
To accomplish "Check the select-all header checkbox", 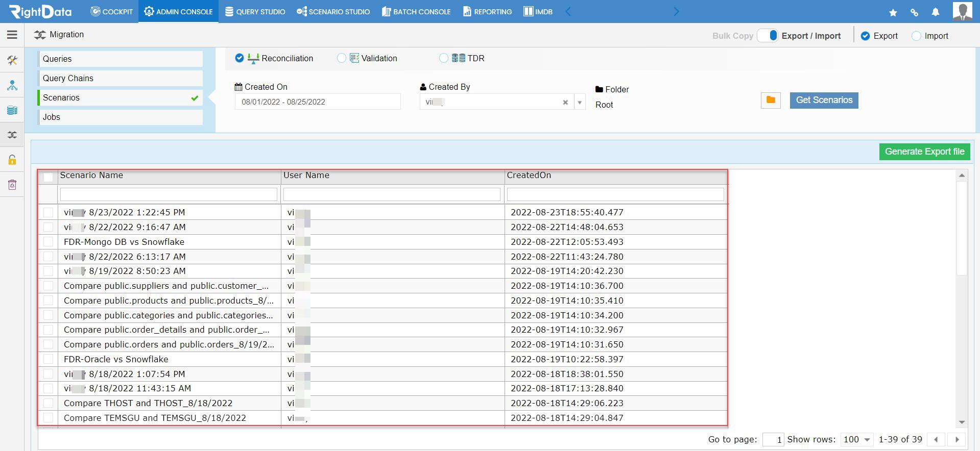I will point(49,177).
